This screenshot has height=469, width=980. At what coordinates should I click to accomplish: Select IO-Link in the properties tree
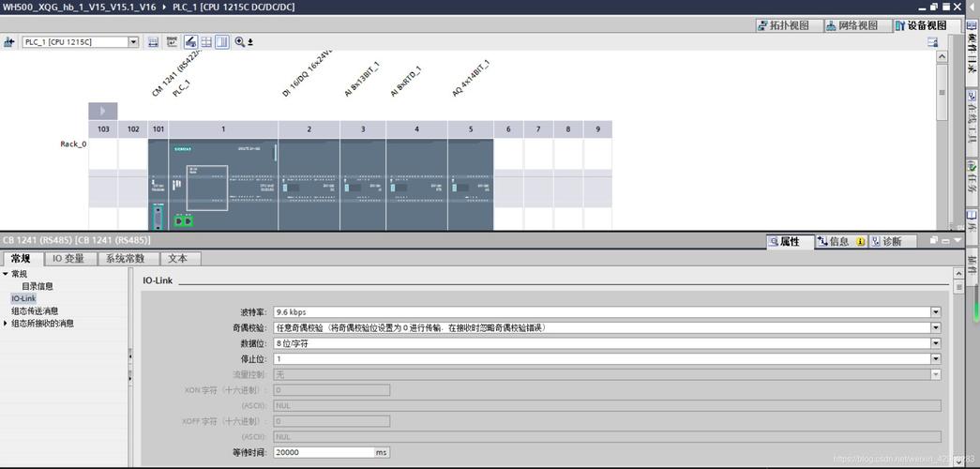(23, 298)
